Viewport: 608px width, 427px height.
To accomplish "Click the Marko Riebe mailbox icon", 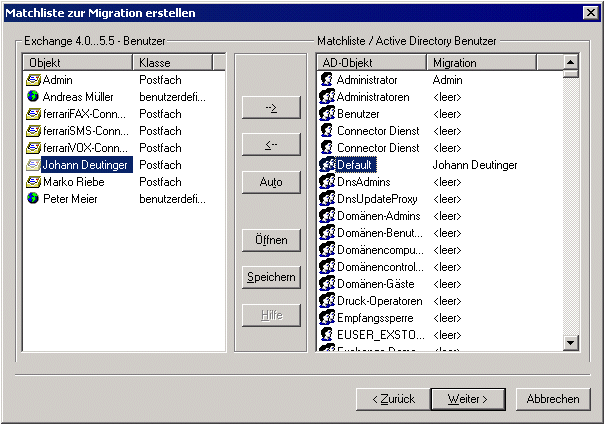I will pos(33,182).
